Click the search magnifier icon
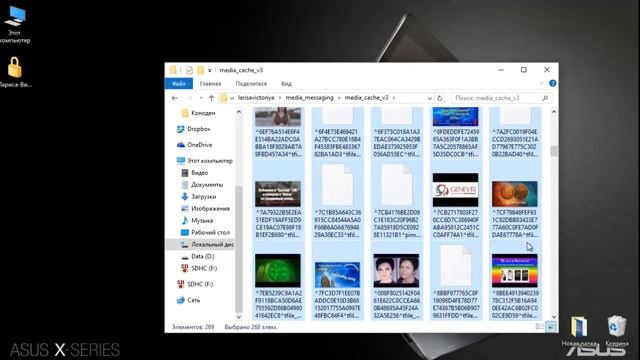The image size is (640, 360). (545, 98)
